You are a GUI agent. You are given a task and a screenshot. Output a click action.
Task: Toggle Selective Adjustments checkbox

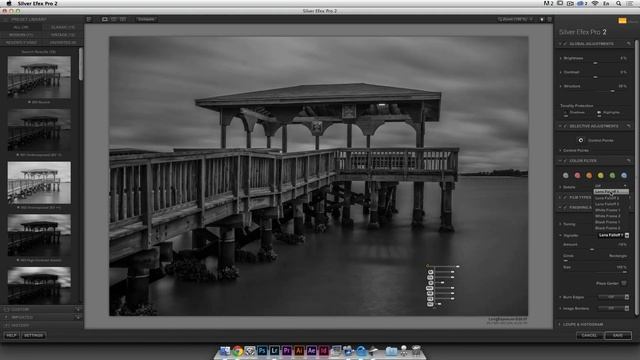pyautogui.click(x=566, y=126)
